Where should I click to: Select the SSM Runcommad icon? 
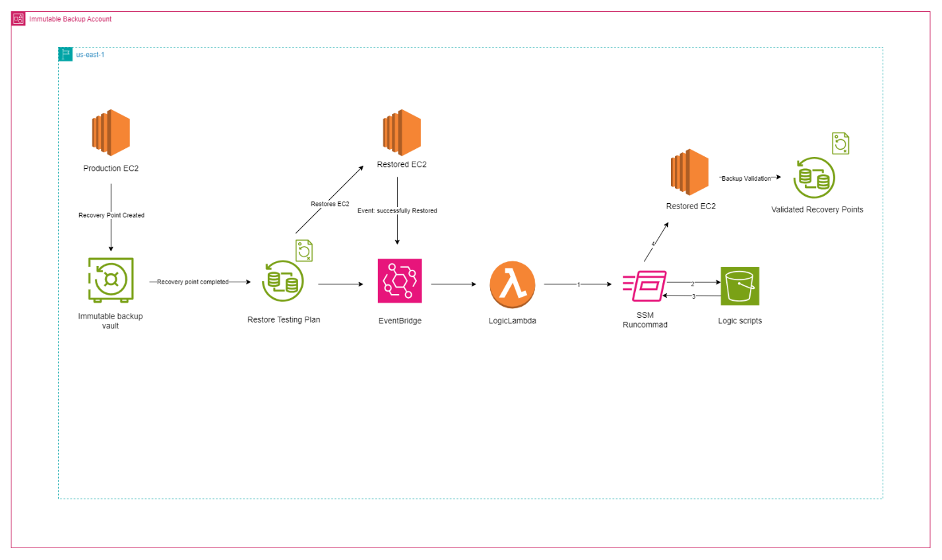[645, 286]
